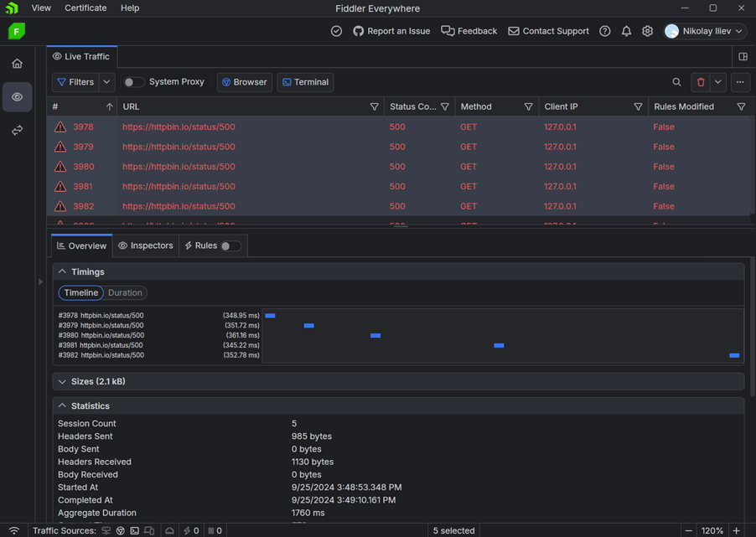This screenshot has height=537, width=756.
Task: Open the Nikolay Iliev account menu
Action: pos(705,31)
